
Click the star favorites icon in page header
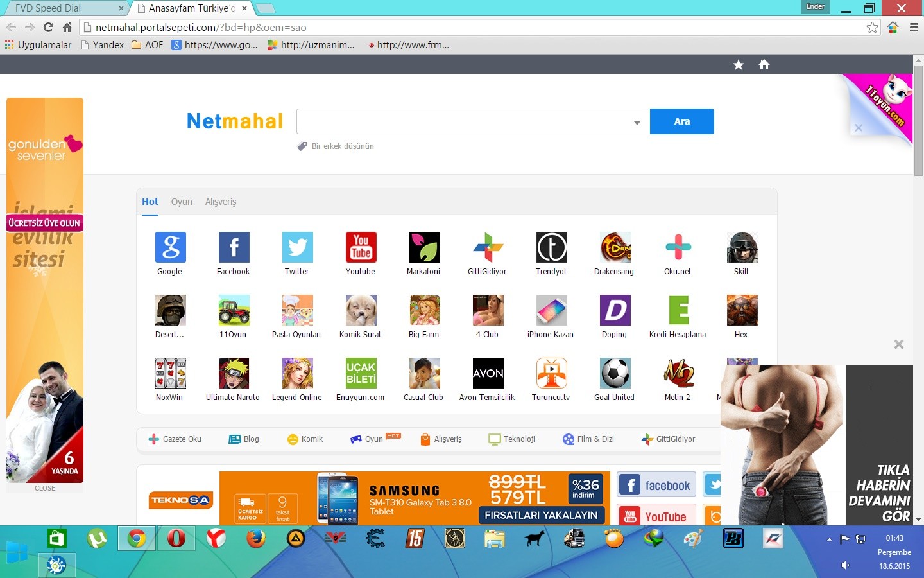[x=739, y=64]
